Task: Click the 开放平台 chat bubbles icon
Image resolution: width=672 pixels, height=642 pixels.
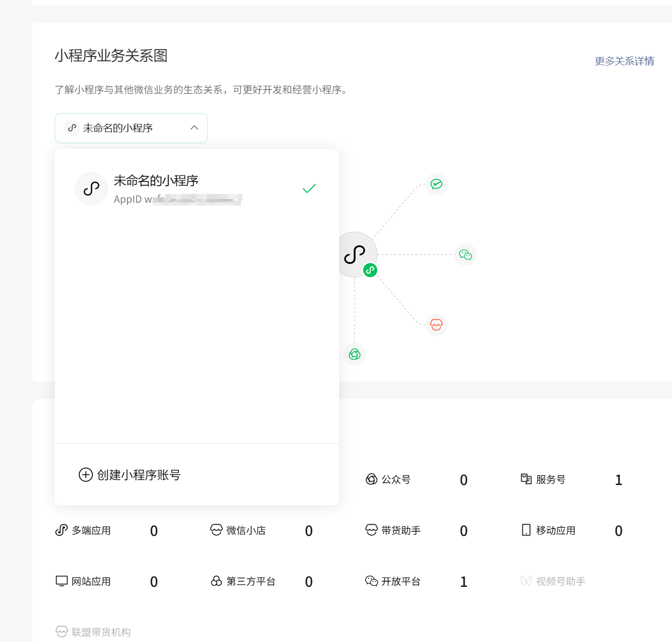Action: tap(372, 581)
